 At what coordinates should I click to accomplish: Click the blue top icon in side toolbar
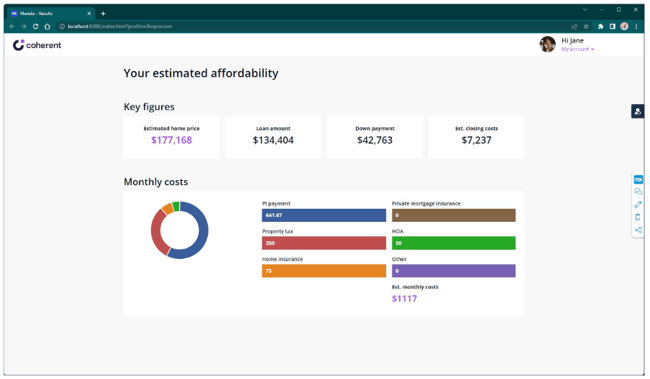[x=638, y=180]
